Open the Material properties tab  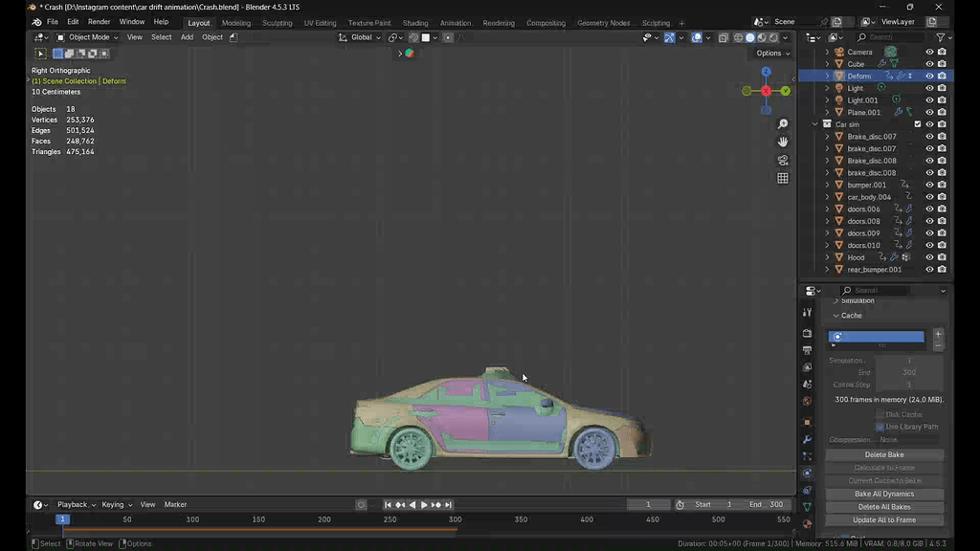point(807,524)
